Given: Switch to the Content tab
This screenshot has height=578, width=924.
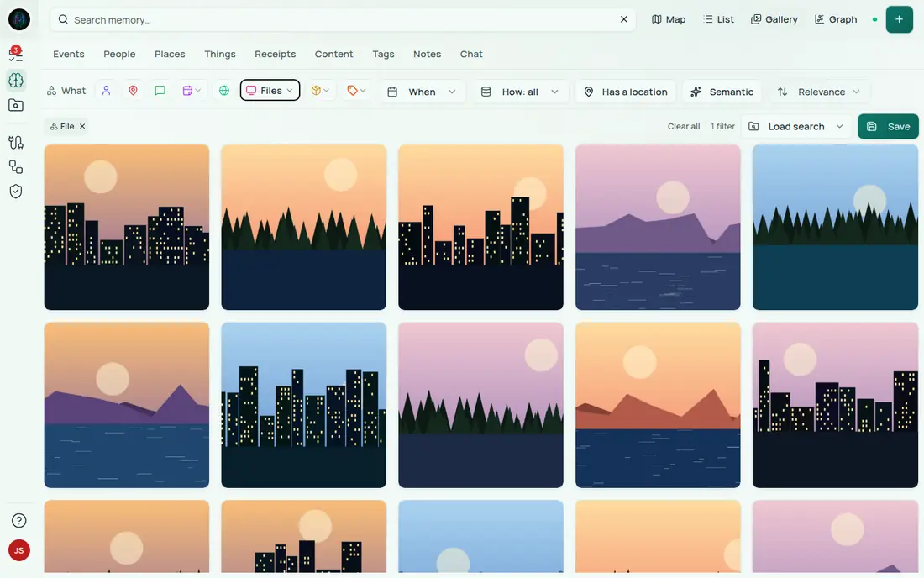Looking at the screenshot, I should [333, 54].
